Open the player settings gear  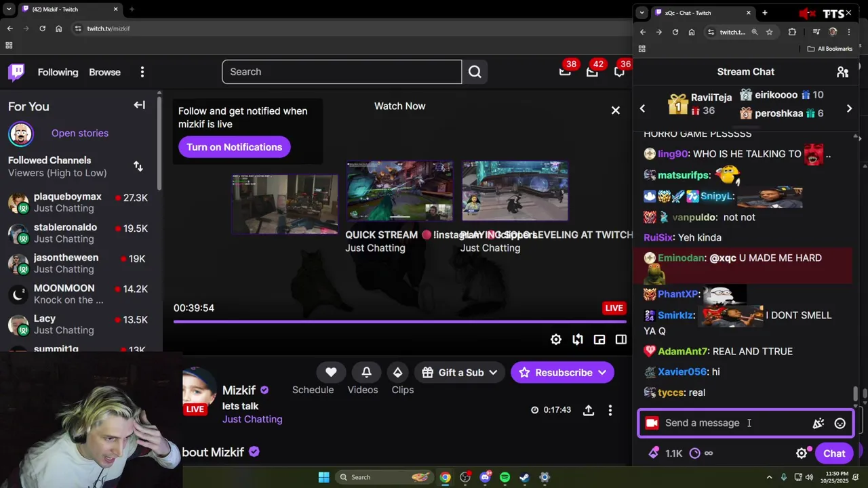click(x=556, y=340)
